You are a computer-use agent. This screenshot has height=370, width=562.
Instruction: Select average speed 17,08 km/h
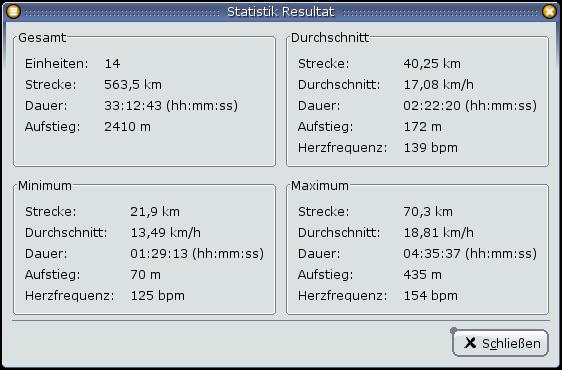438,85
